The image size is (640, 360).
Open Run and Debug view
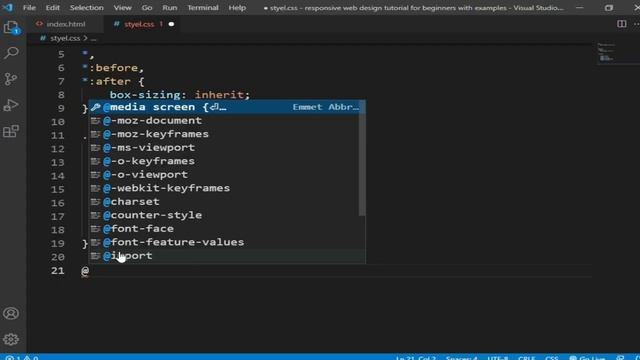11,105
